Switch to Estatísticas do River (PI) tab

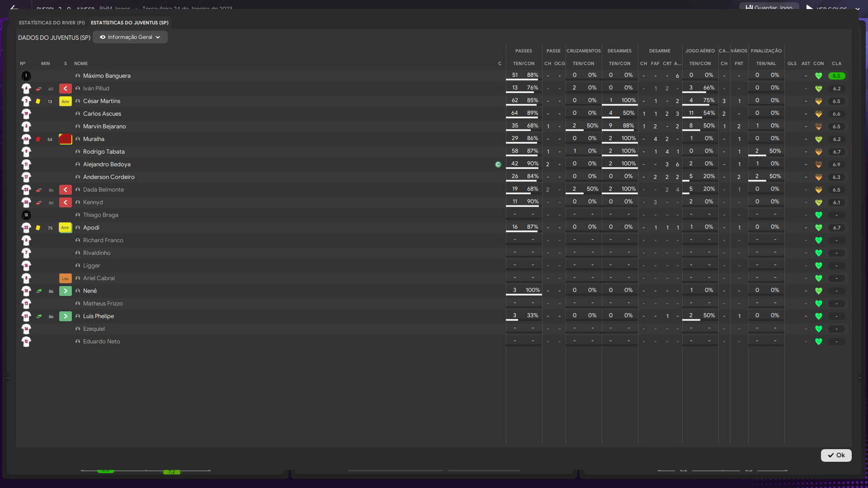(52, 23)
